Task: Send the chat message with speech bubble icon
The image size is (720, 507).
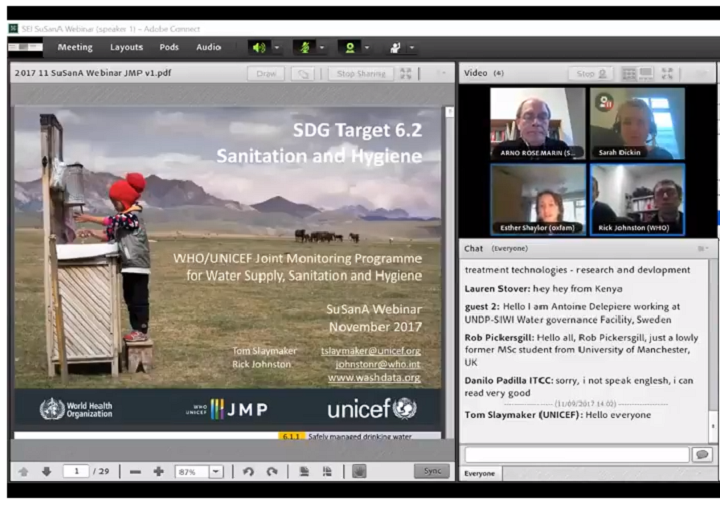Action: point(702,454)
